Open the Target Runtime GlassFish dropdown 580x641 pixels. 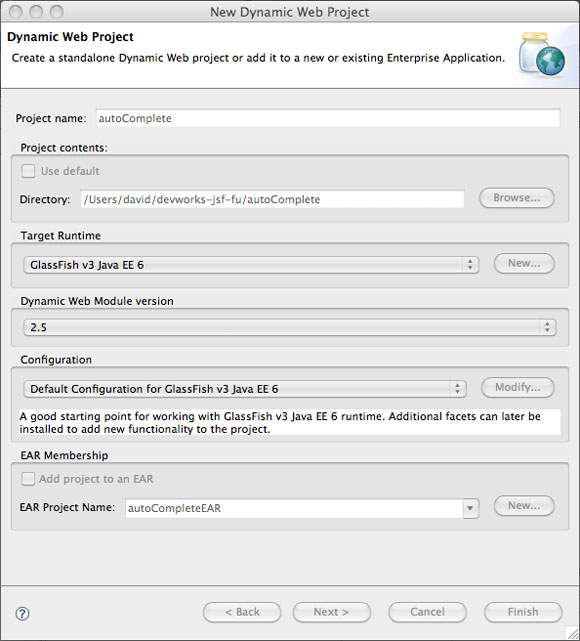click(251, 265)
